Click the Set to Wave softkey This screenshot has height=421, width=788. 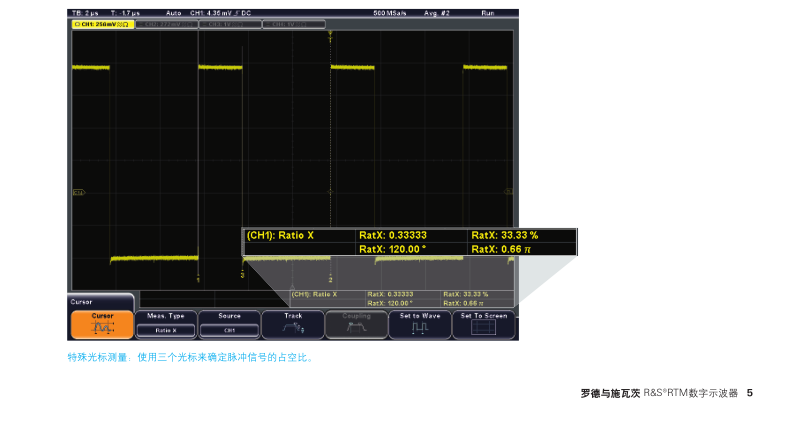coord(420,325)
